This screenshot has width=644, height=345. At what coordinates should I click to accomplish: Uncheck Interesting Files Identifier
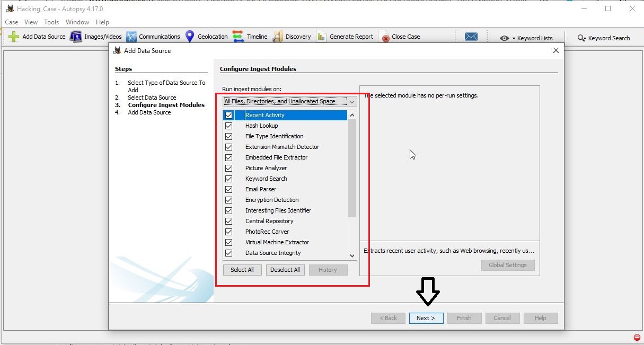[228, 210]
